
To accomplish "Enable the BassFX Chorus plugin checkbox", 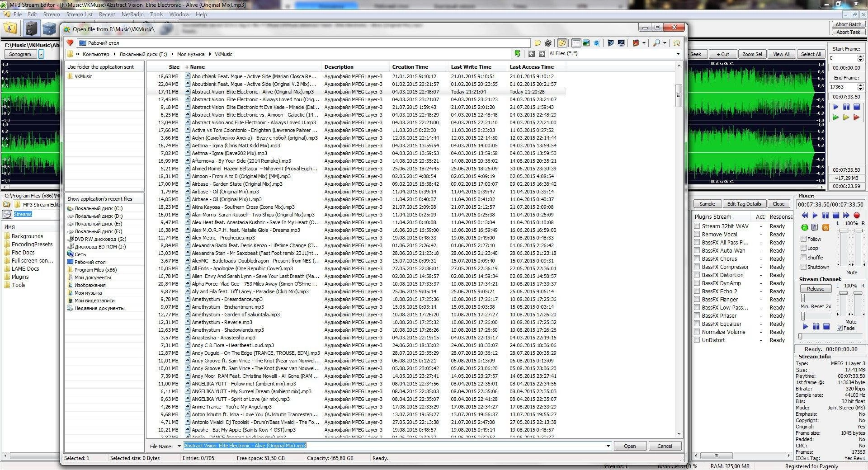I will pyautogui.click(x=697, y=258).
